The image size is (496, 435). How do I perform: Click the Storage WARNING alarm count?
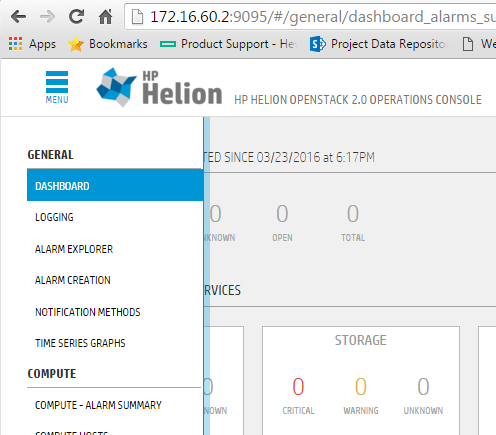point(361,387)
